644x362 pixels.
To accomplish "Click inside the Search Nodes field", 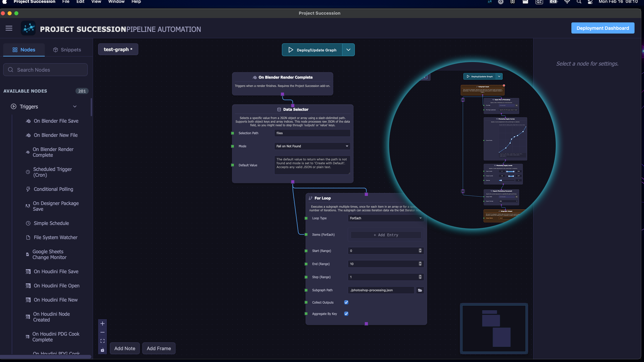I will pos(45,70).
